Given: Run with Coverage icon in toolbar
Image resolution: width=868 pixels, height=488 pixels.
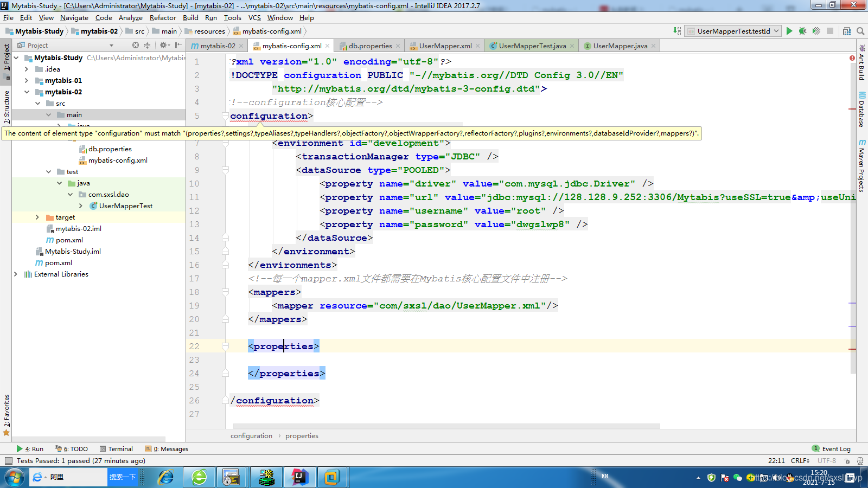Looking at the screenshot, I should point(816,31).
